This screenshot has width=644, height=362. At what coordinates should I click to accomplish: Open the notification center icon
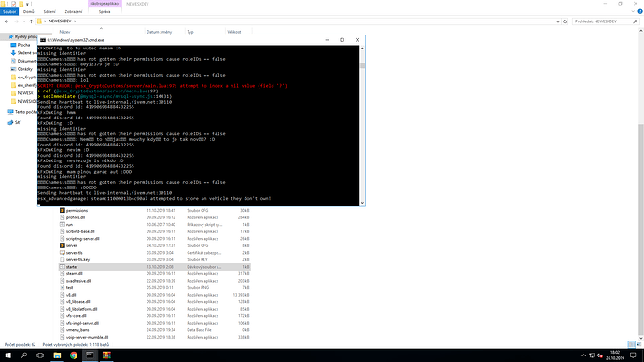pyautogui.click(x=633, y=355)
